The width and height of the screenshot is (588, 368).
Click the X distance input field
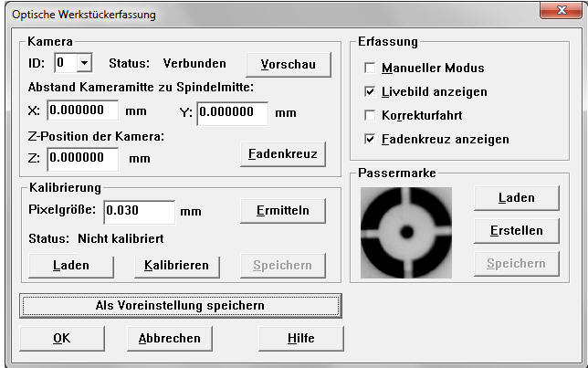tap(83, 111)
